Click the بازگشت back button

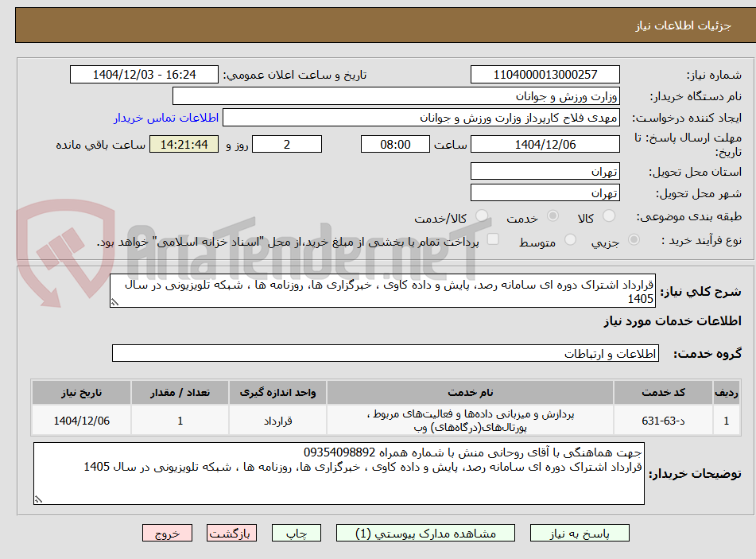(x=231, y=533)
